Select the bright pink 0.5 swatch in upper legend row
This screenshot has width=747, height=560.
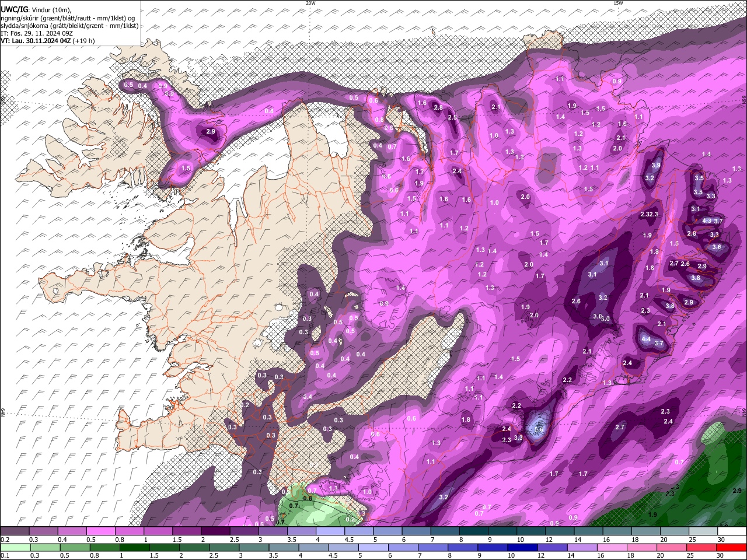[x=100, y=531]
